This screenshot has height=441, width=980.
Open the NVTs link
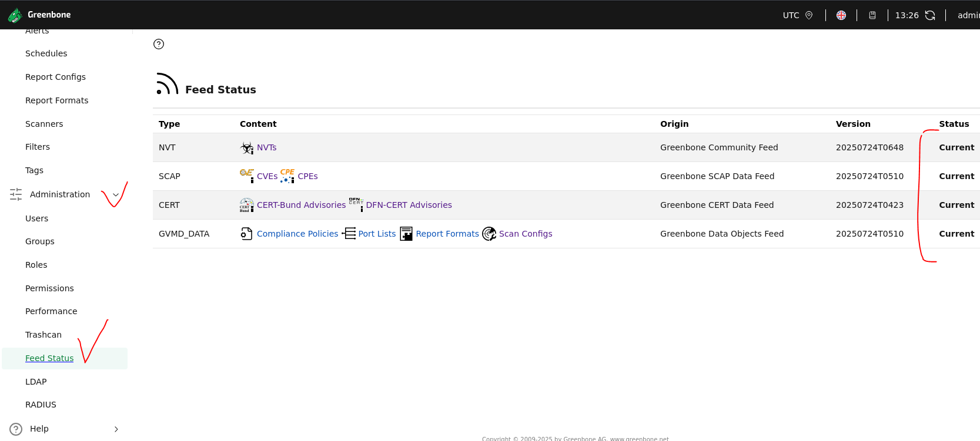[x=266, y=147]
